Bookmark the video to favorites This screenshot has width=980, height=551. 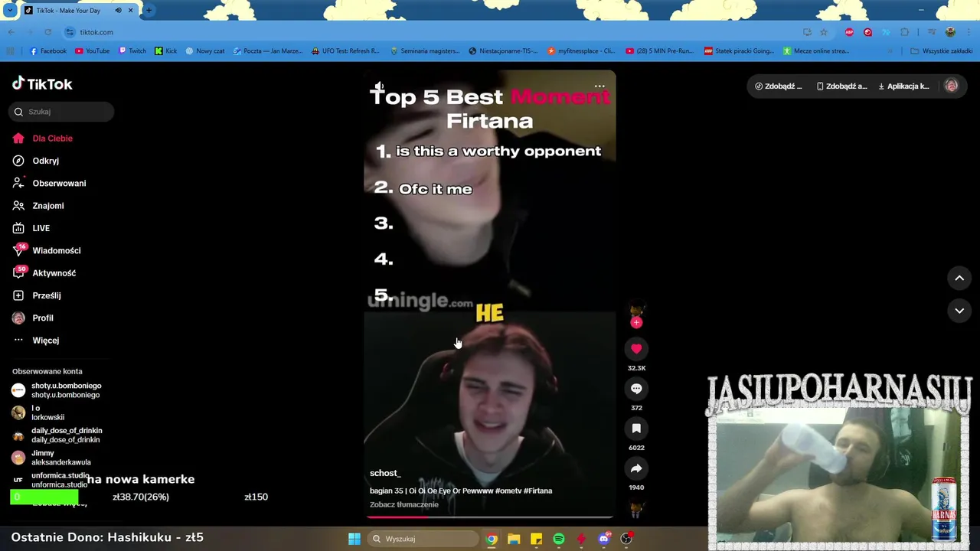point(636,429)
